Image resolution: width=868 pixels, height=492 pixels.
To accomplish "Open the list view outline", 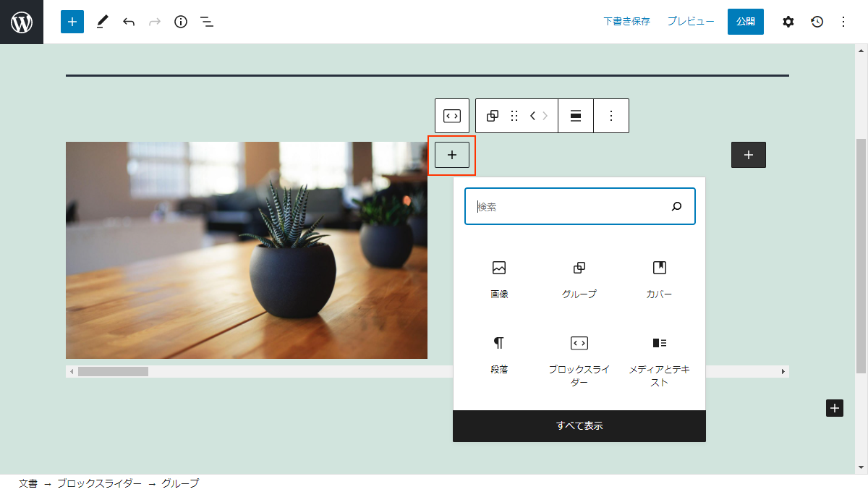I will click(x=207, y=22).
